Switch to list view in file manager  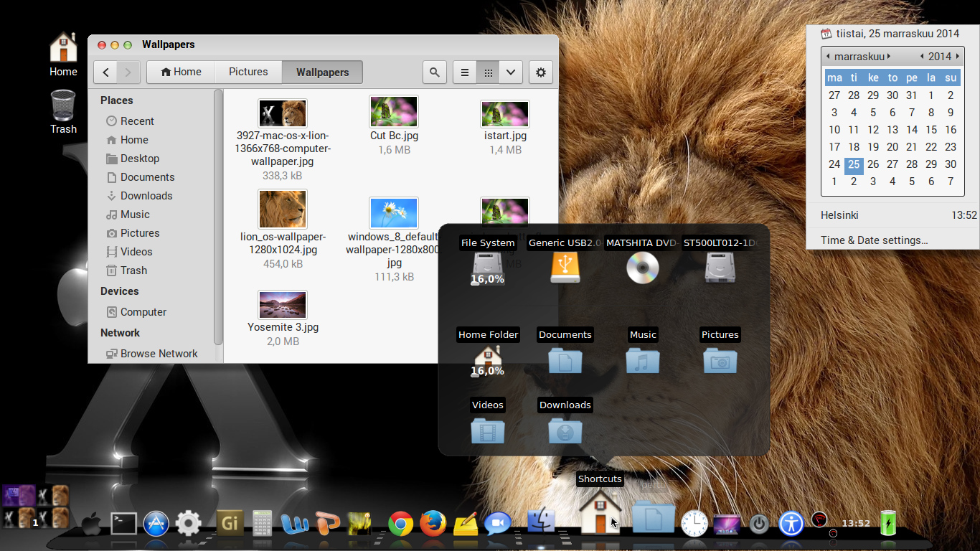point(465,72)
